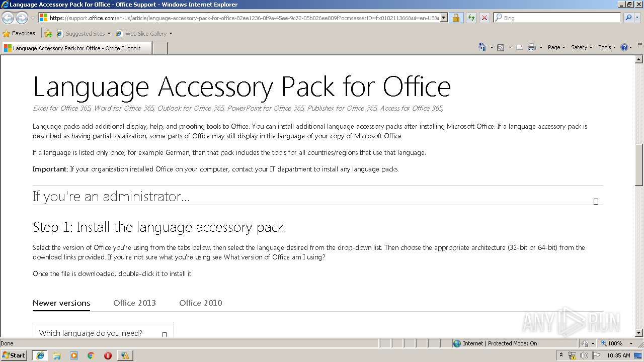Click the 'Excel for Office 365' text
This screenshot has height=362, width=644.
[x=62, y=108]
